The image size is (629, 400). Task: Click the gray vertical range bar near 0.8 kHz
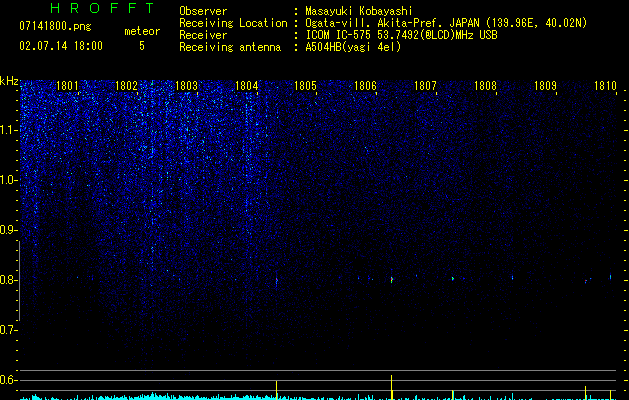pyautogui.click(x=19, y=281)
